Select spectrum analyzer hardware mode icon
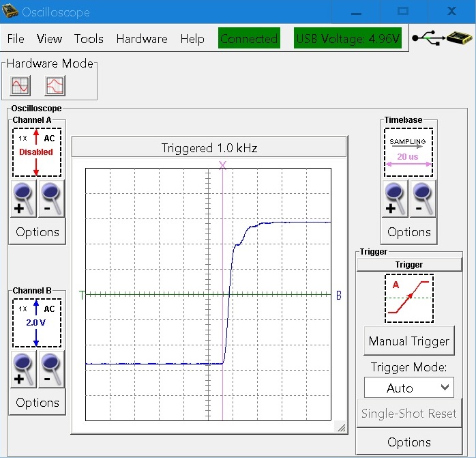The width and height of the screenshot is (476, 458). (55, 85)
